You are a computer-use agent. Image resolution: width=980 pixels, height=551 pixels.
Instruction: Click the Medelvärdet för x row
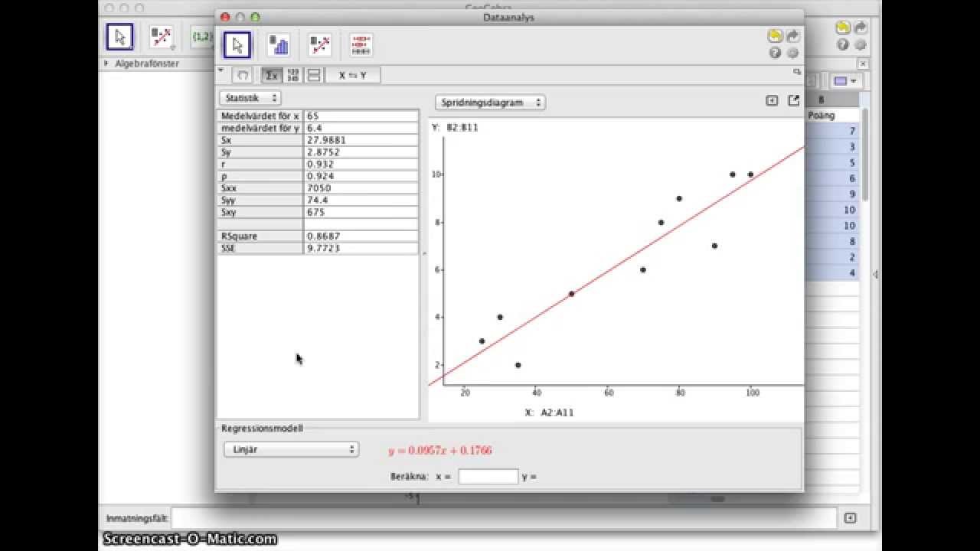[x=318, y=116]
